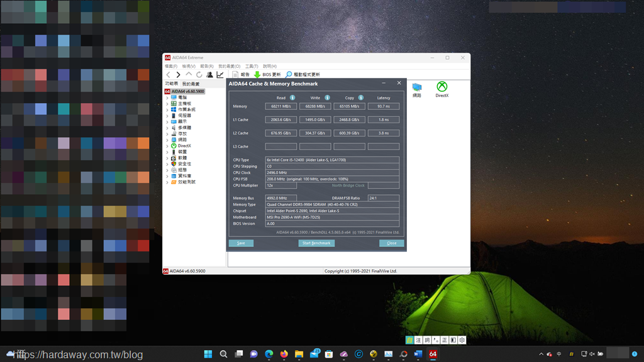The height and width of the screenshot is (362, 644).
Task: Expand the 伺服器 tree node
Action: [x=167, y=116]
